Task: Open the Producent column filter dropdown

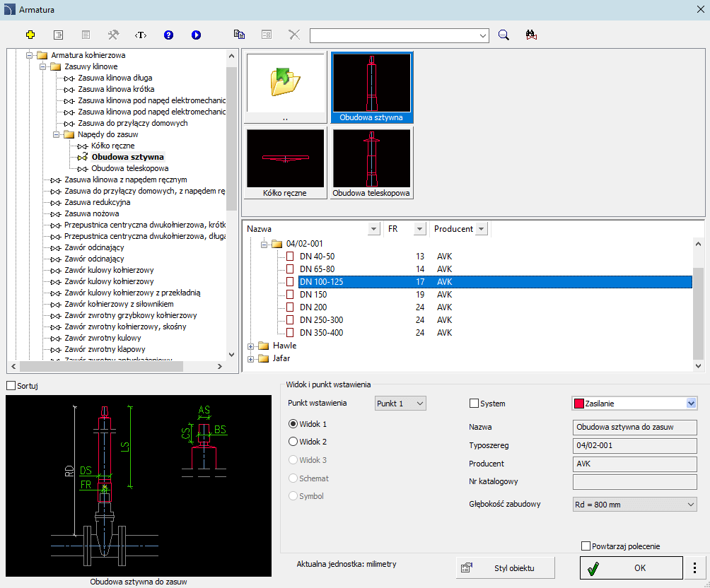Action: pyautogui.click(x=482, y=229)
